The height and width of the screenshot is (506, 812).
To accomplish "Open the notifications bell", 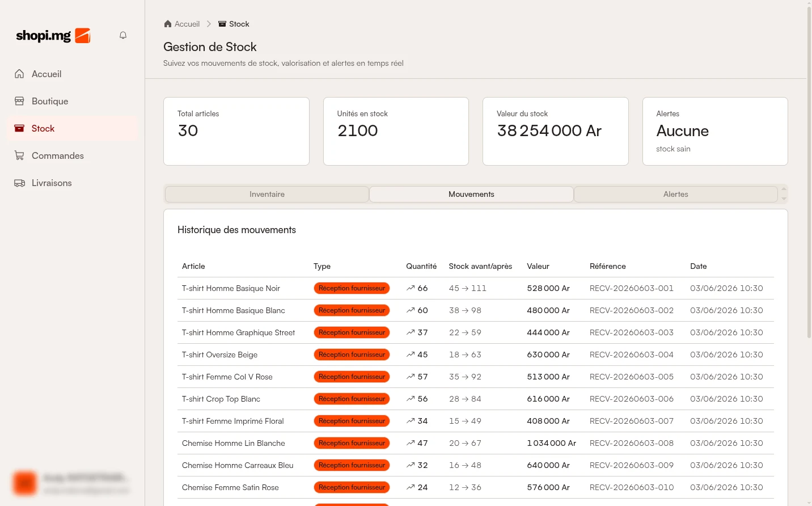I will [123, 35].
